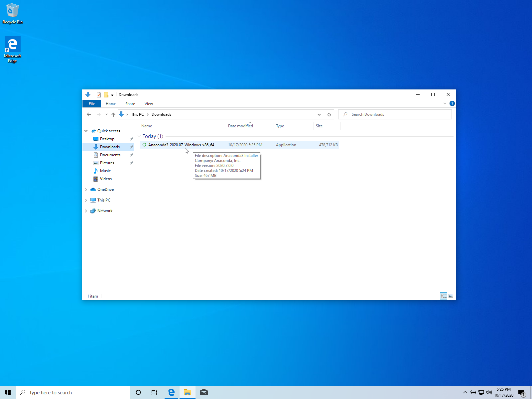Expand the Network tree node
The image size is (532, 399).
click(86, 211)
